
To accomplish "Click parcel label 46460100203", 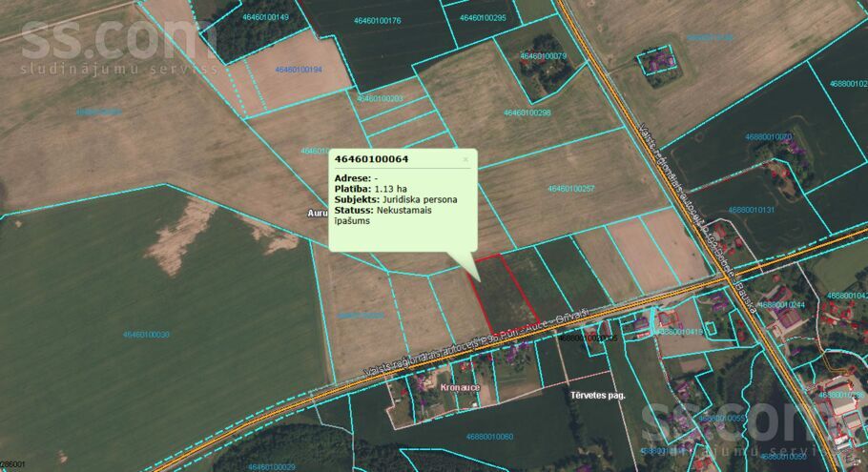I will [x=380, y=98].
